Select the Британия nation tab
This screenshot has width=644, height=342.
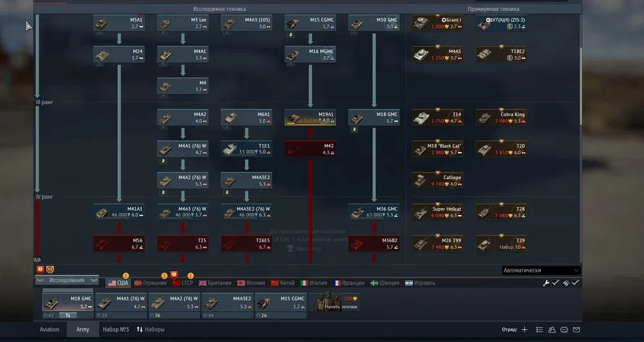(215, 283)
